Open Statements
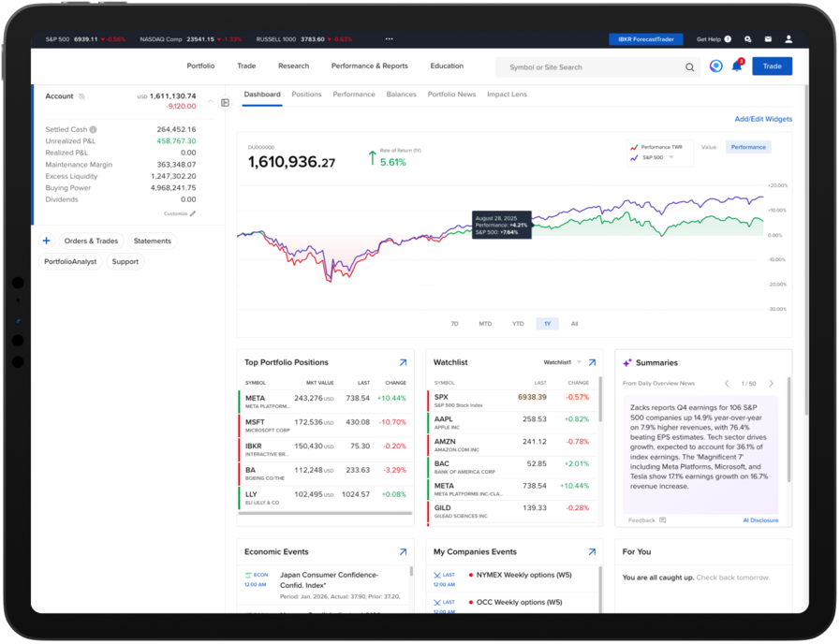The height and width of the screenshot is (644, 840). [152, 241]
